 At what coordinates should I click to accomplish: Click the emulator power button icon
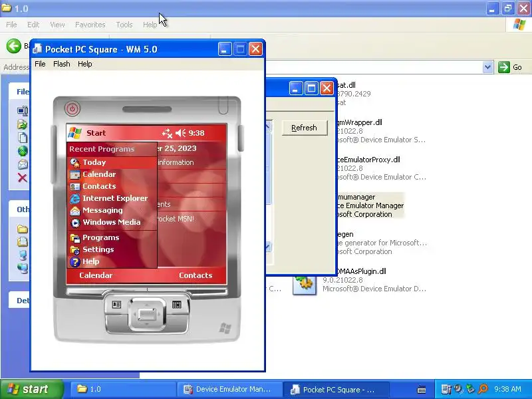pyautogui.click(x=72, y=109)
